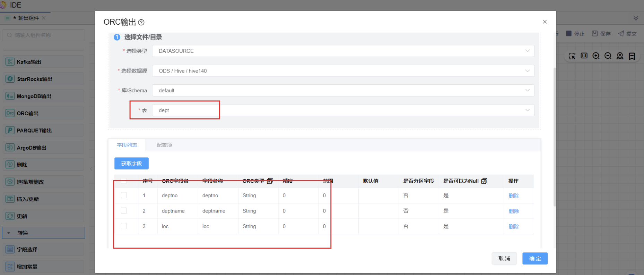
Task: Confirm the dialog with 确定
Action: tap(535, 258)
